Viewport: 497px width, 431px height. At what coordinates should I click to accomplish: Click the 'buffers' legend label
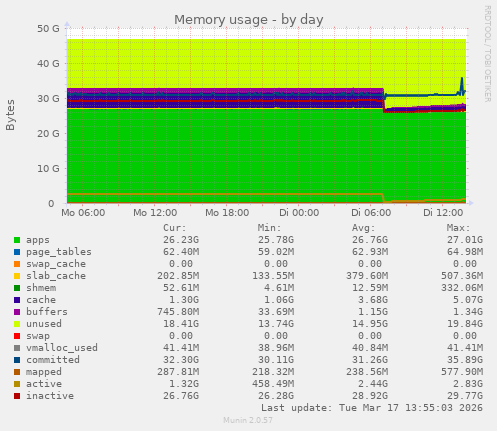tap(47, 312)
